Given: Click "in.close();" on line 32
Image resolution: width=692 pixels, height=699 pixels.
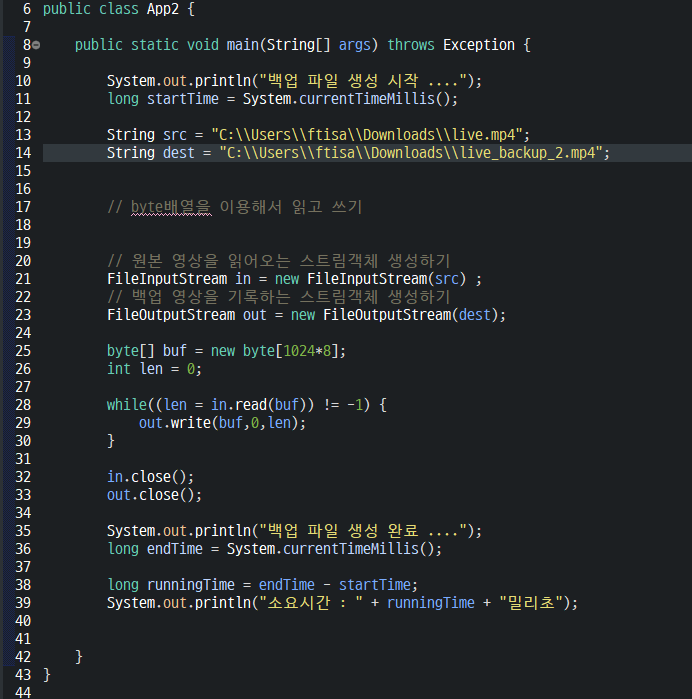Looking at the screenshot, I should (x=150, y=477).
